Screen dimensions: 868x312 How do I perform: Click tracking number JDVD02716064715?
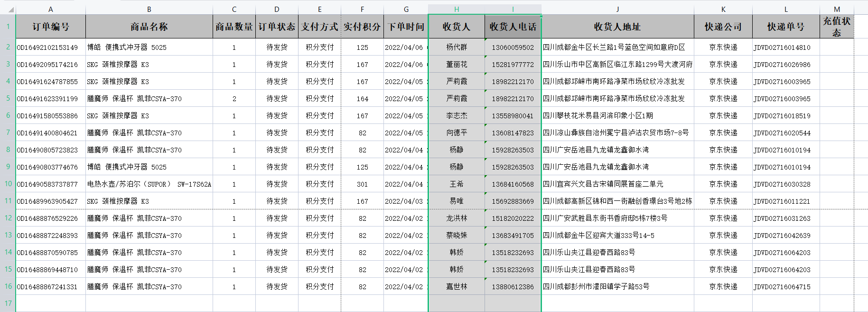(786, 286)
